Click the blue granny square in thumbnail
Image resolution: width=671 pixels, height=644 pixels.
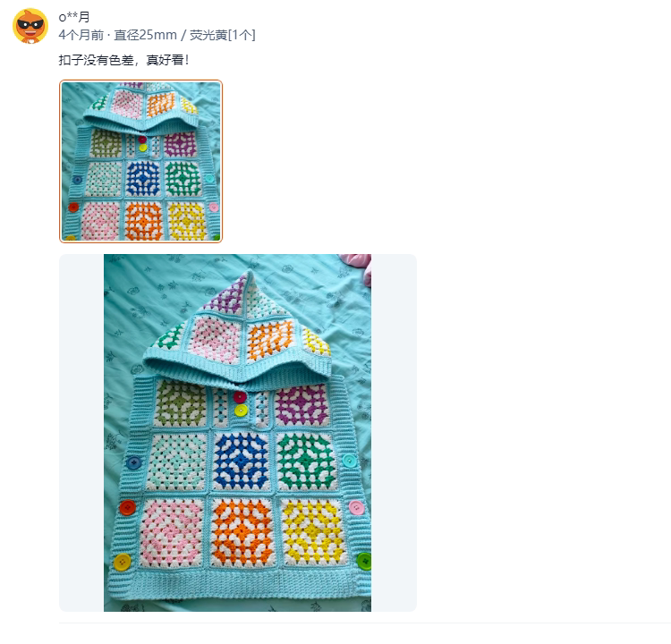tap(143, 177)
